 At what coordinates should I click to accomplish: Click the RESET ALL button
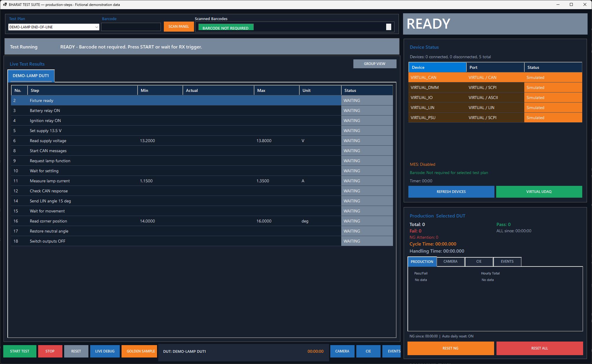pyautogui.click(x=540, y=348)
